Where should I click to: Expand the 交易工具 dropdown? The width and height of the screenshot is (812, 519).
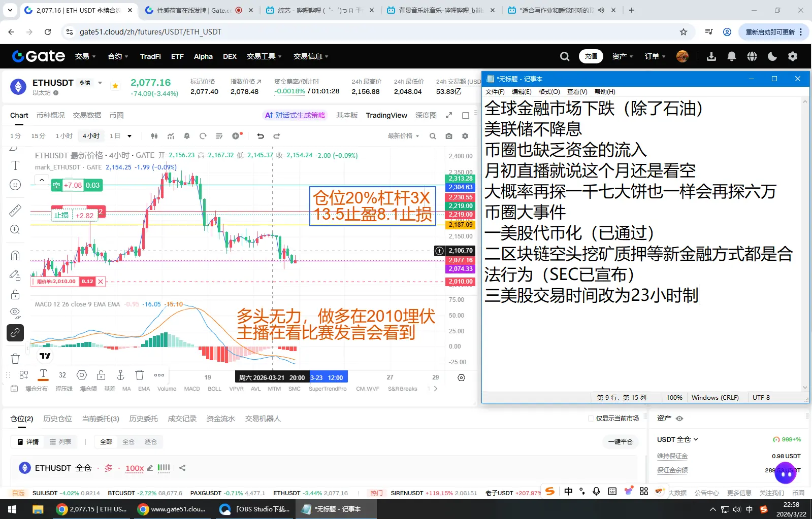point(264,56)
